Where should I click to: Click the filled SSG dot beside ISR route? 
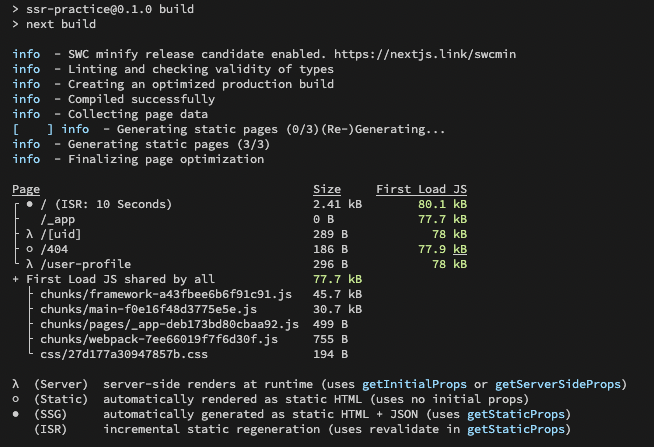(30, 204)
